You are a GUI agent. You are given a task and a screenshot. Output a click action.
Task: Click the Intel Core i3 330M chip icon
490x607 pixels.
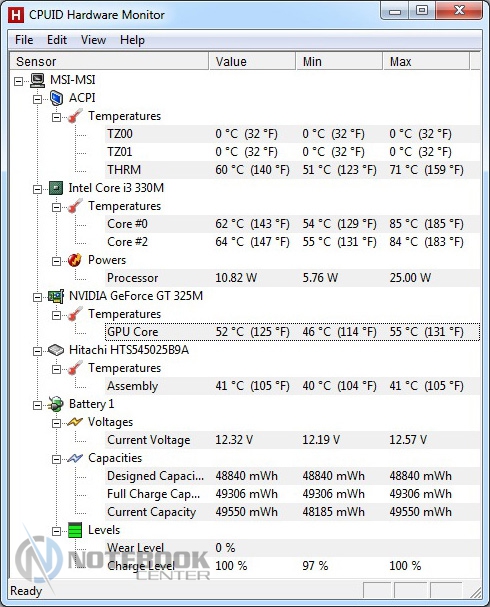tap(56, 188)
